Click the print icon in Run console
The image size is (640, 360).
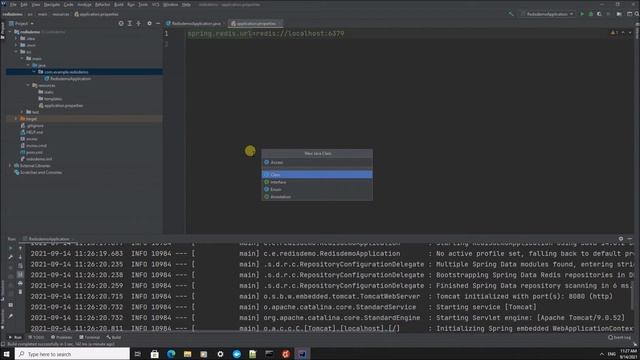click(x=20, y=283)
